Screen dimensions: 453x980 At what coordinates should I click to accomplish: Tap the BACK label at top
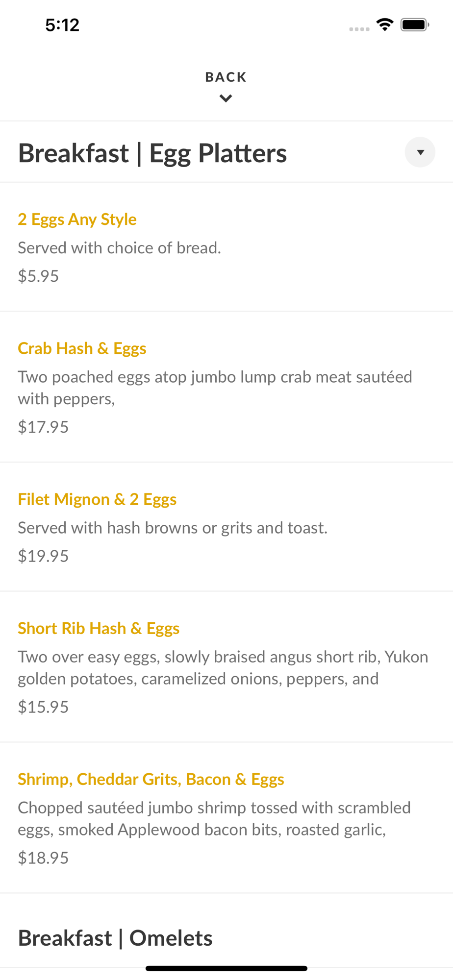pos(226,77)
